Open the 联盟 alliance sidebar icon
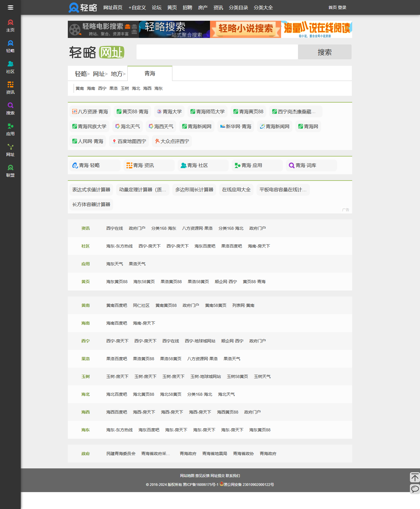The image size is (420, 509). [10, 171]
